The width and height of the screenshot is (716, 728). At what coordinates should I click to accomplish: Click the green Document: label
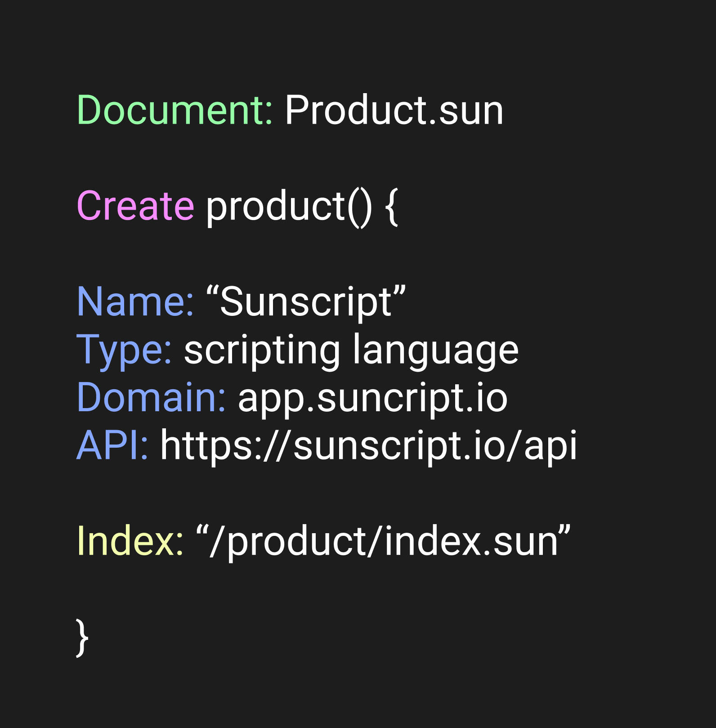175,110
